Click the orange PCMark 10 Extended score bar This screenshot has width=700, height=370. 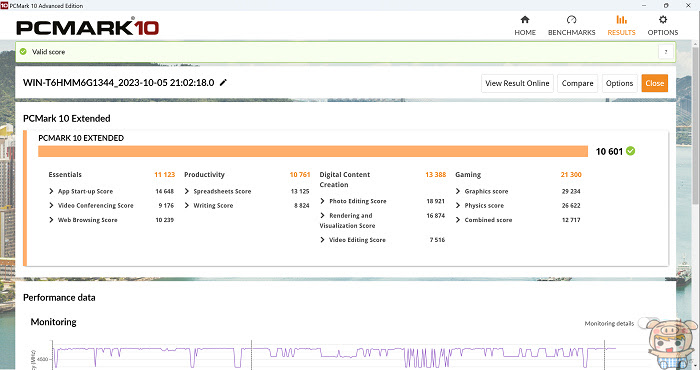pyautogui.click(x=313, y=151)
